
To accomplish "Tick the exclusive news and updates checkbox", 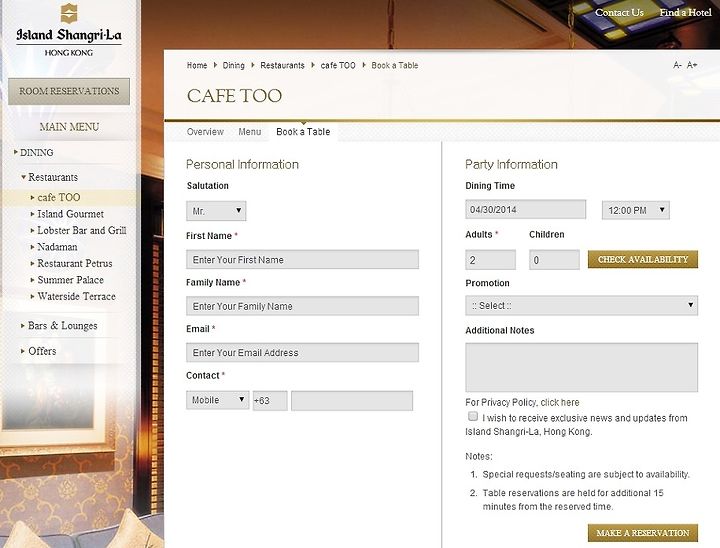I will point(472,416).
